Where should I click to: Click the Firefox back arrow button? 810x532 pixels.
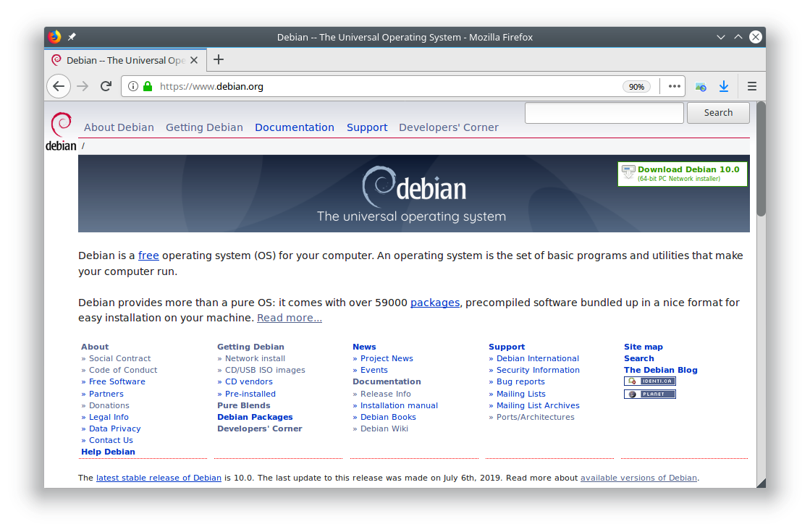point(59,86)
